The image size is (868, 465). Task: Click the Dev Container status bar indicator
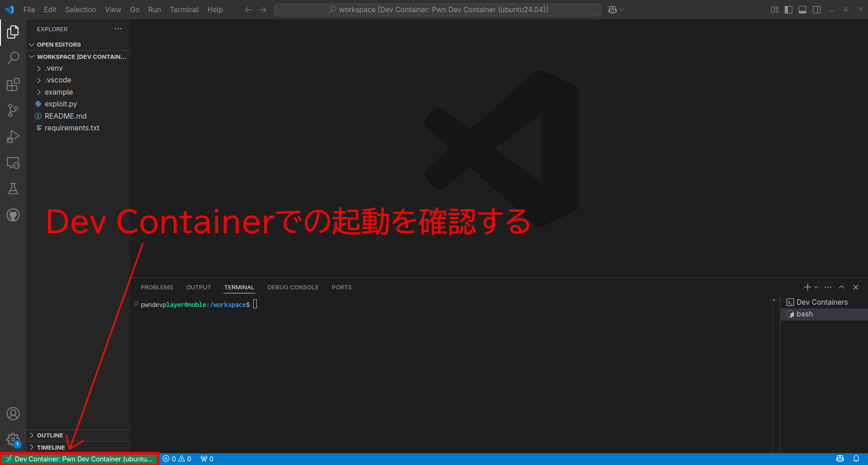pos(80,459)
